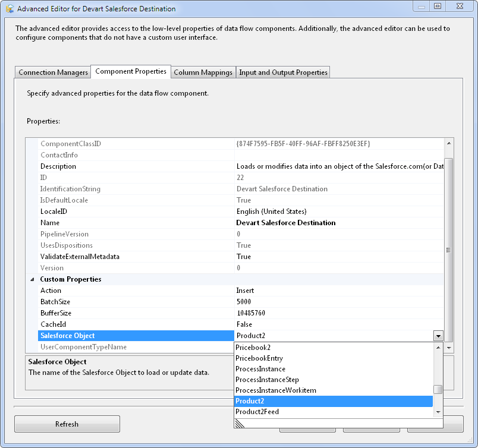Click the dropdown list scrollbar thumb
This screenshot has height=448, width=478.
[438, 390]
